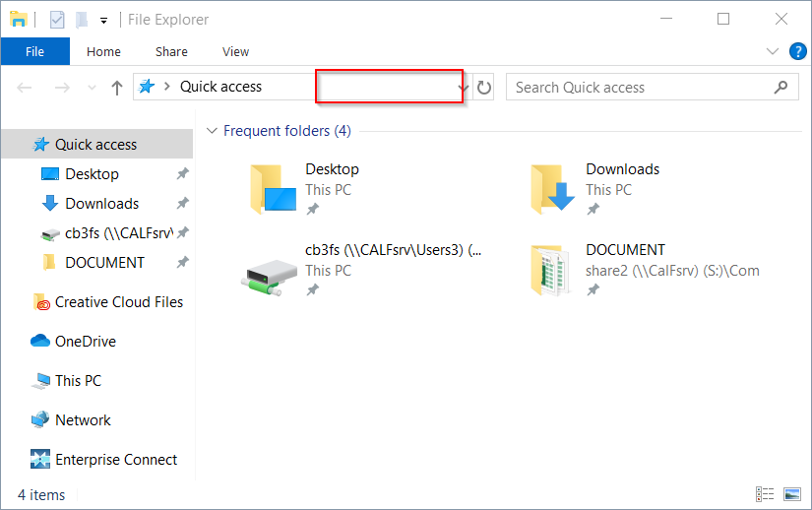Click the Up directory arrow
Image resolution: width=812 pixels, height=510 pixels.
[x=116, y=88]
